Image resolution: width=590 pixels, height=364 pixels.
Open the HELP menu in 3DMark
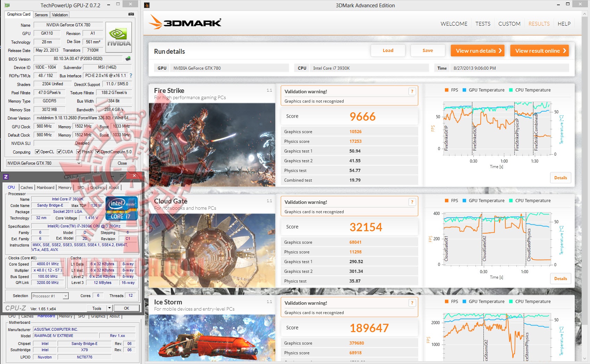point(564,24)
